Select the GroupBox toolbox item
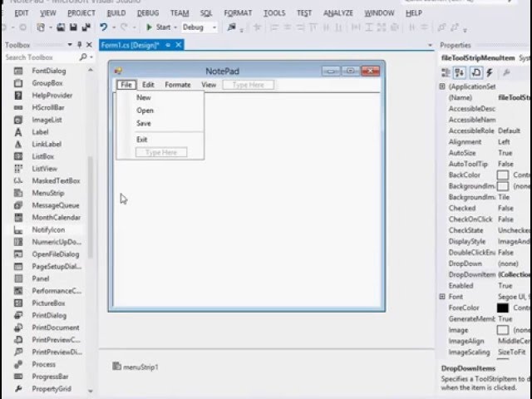 (44, 83)
